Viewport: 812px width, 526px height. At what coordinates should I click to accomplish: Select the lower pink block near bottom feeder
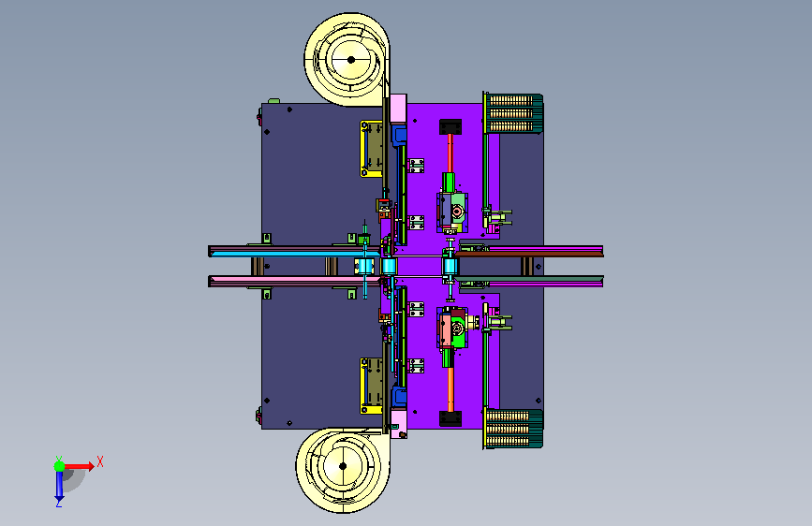398,423
